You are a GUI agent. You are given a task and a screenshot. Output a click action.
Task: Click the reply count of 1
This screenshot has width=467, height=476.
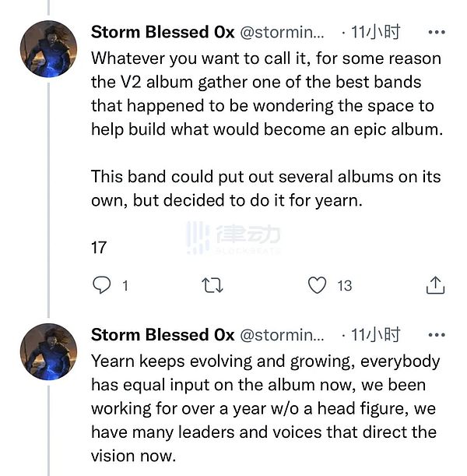(x=125, y=286)
